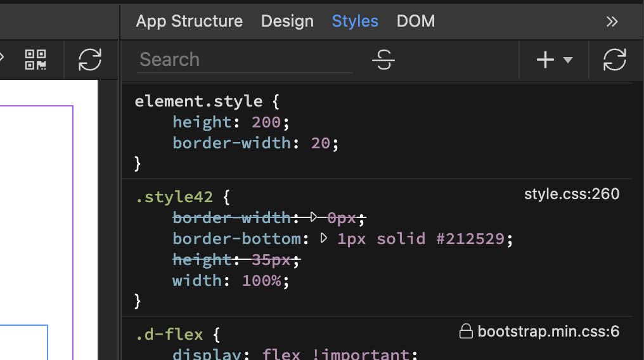Edit the height value 200
The height and width of the screenshot is (360, 644).
(x=266, y=122)
